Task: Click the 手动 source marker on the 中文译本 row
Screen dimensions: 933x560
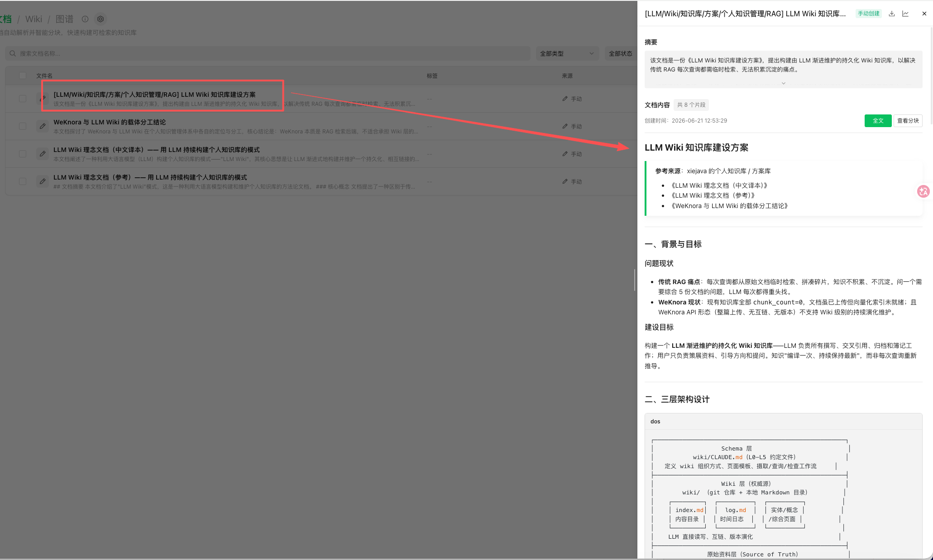Action: 572,154
